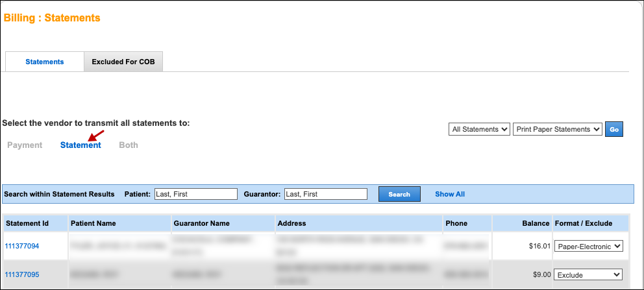Expand the All Statements dropdown
This screenshot has width=644, height=290.
[x=479, y=129]
